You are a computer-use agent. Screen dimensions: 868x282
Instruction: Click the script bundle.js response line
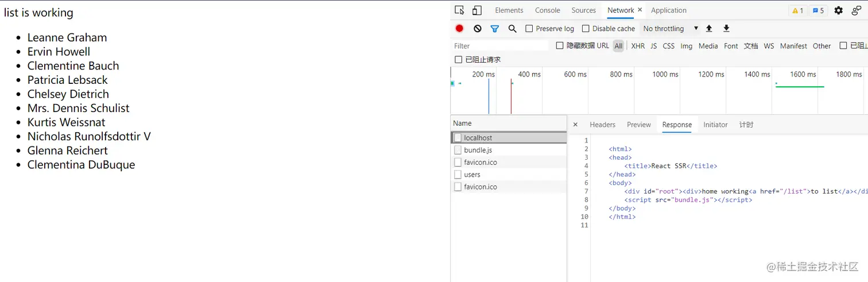click(x=688, y=200)
